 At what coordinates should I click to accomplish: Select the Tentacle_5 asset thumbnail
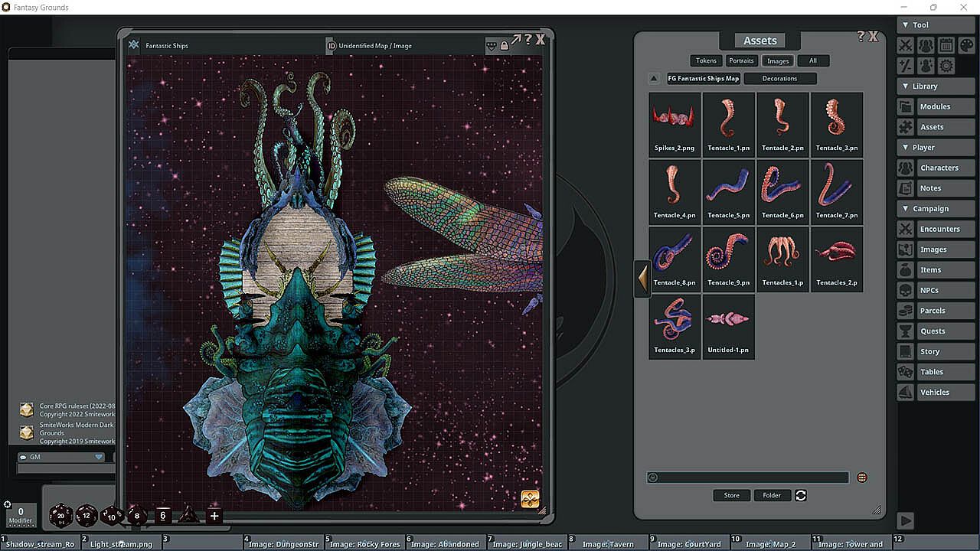pyautogui.click(x=728, y=192)
